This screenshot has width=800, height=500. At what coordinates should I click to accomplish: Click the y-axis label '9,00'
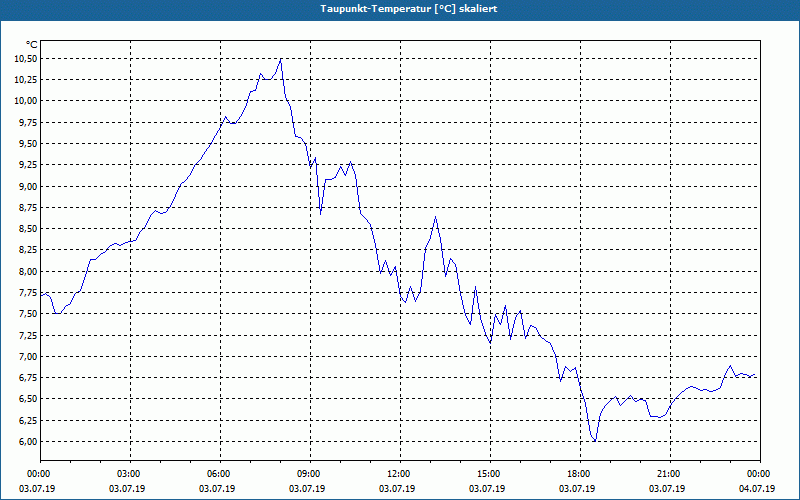pyautogui.click(x=28, y=186)
